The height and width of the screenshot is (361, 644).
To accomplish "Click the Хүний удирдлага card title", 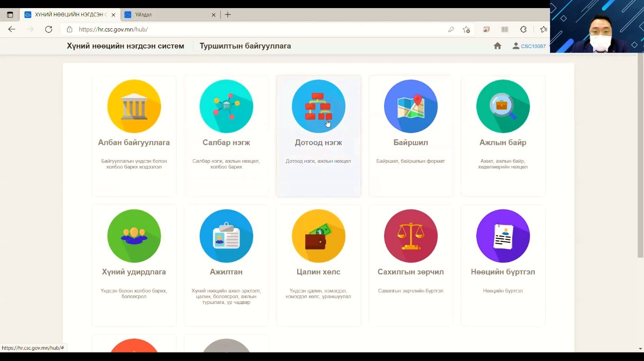I will pos(134,272).
